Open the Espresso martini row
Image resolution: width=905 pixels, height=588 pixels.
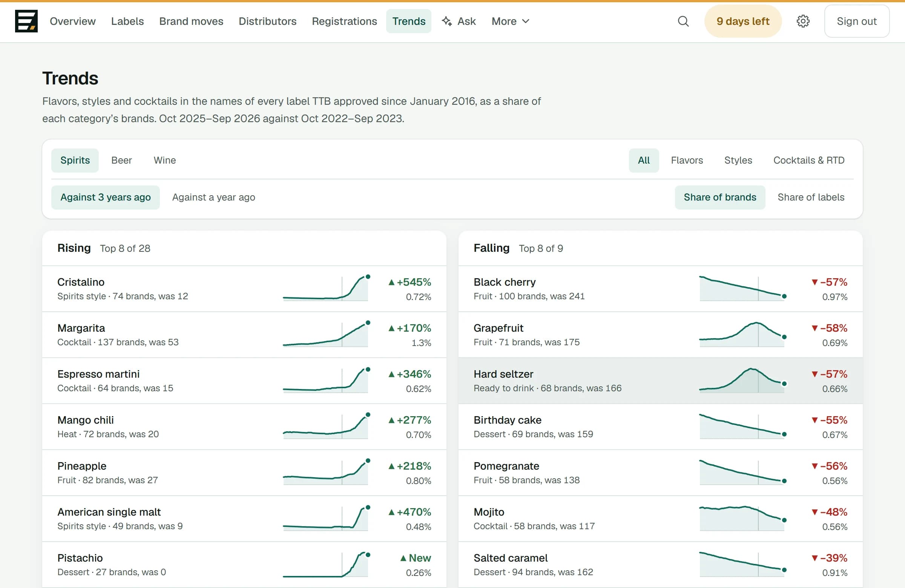(x=244, y=381)
